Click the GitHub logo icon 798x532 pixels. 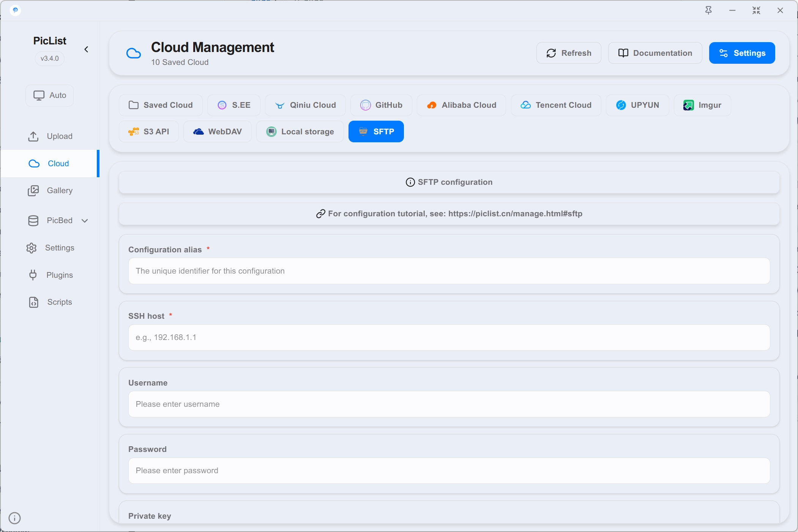(x=365, y=105)
